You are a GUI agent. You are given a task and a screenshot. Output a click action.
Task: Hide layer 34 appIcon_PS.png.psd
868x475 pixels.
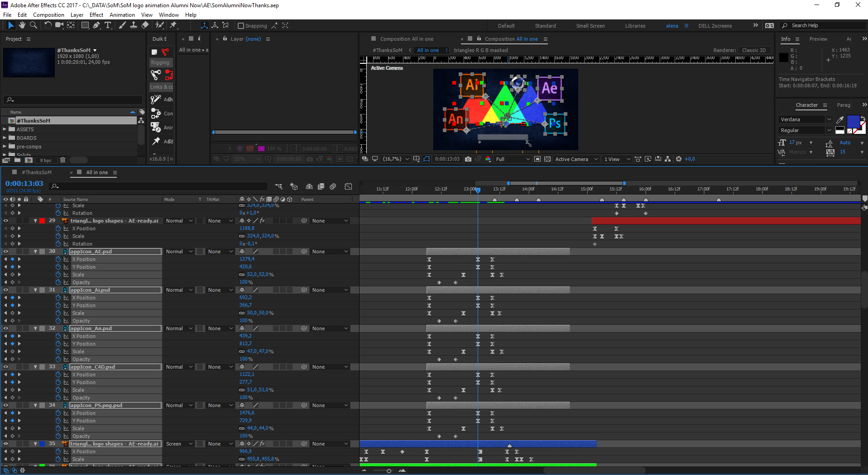(6, 405)
